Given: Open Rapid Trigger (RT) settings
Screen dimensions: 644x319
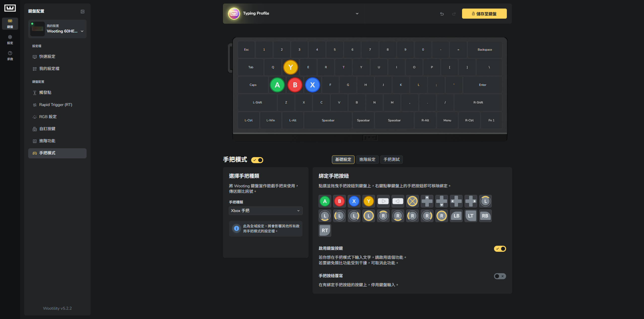Looking at the screenshot, I should coord(56,105).
